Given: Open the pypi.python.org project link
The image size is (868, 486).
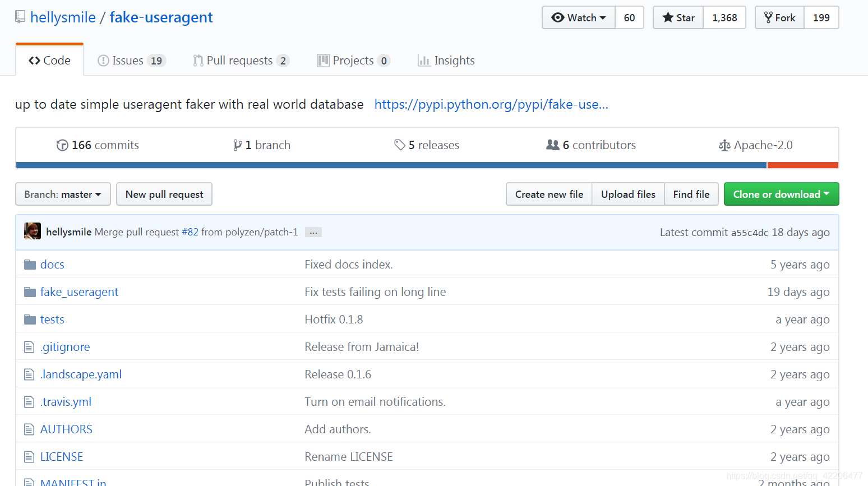Looking at the screenshot, I should [491, 104].
